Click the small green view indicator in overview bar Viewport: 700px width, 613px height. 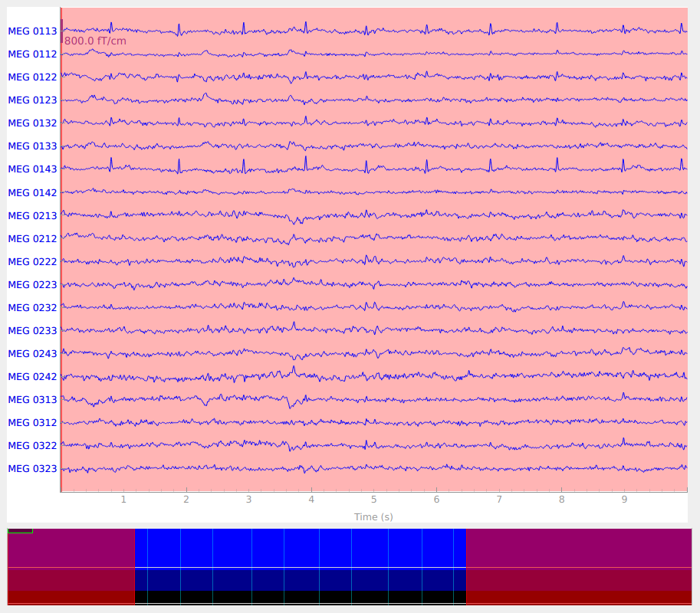[x=20, y=530]
